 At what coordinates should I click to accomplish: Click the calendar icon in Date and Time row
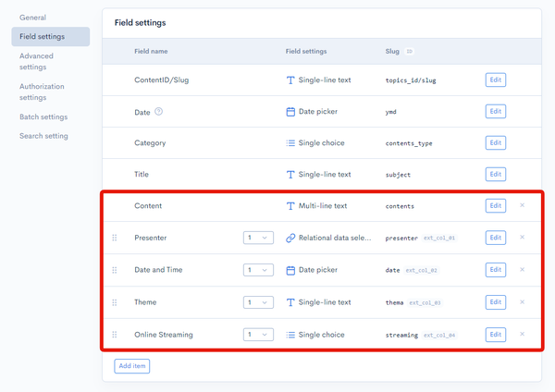point(290,270)
